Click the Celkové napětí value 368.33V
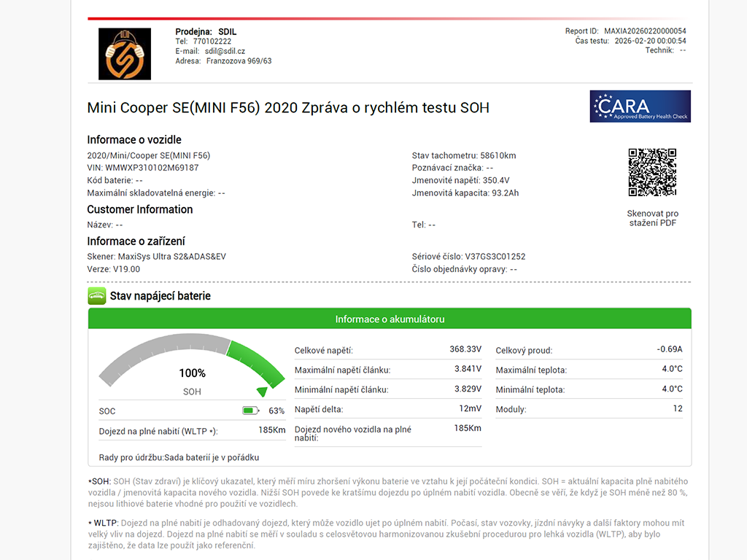Image resolution: width=747 pixels, height=560 pixels. 465,350
